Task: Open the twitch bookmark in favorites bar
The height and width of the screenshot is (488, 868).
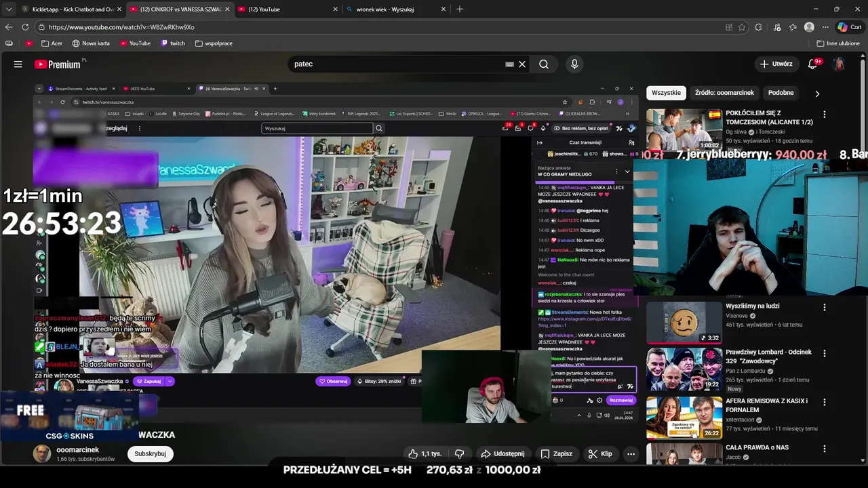Action: pos(173,43)
